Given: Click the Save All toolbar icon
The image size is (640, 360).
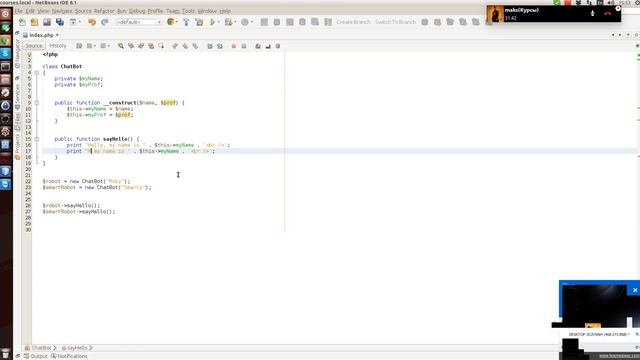Looking at the screenshot, I should (60, 22).
